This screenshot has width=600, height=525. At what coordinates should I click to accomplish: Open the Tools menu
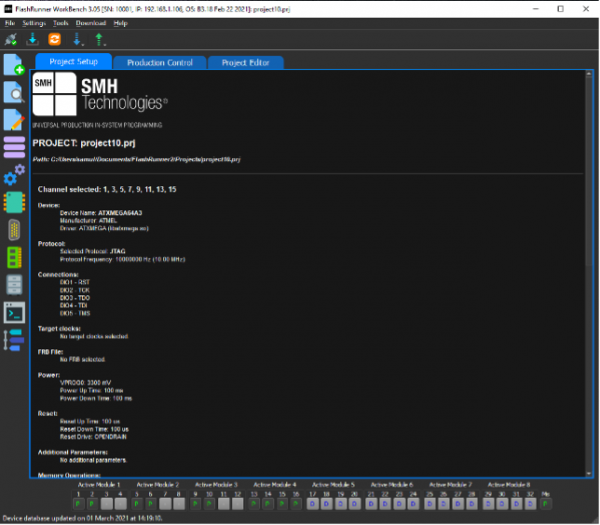pyautogui.click(x=61, y=22)
